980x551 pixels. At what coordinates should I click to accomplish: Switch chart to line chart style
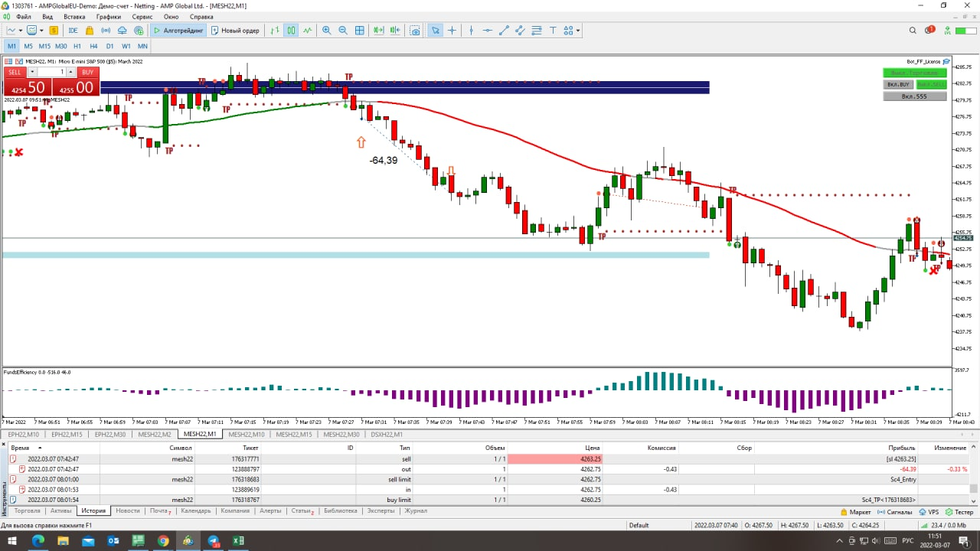point(308,31)
